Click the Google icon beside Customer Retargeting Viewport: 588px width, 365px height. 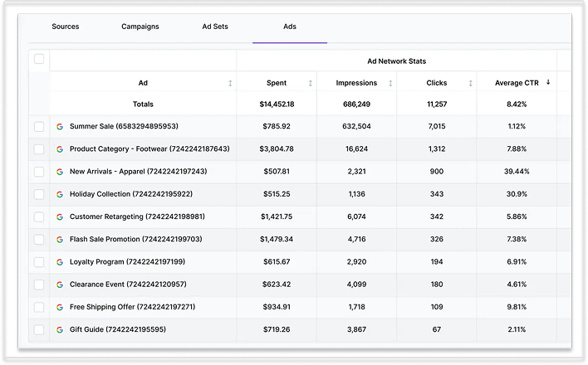tap(60, 217)
